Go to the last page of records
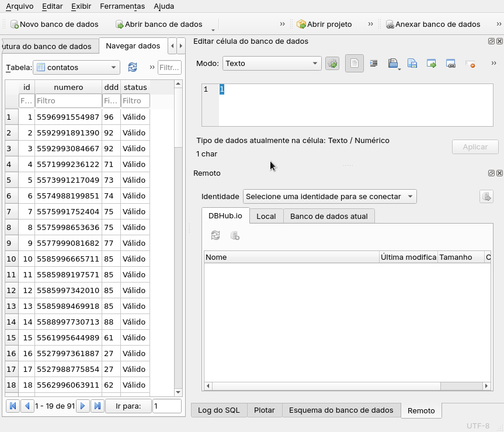 [x=98, y=406]
